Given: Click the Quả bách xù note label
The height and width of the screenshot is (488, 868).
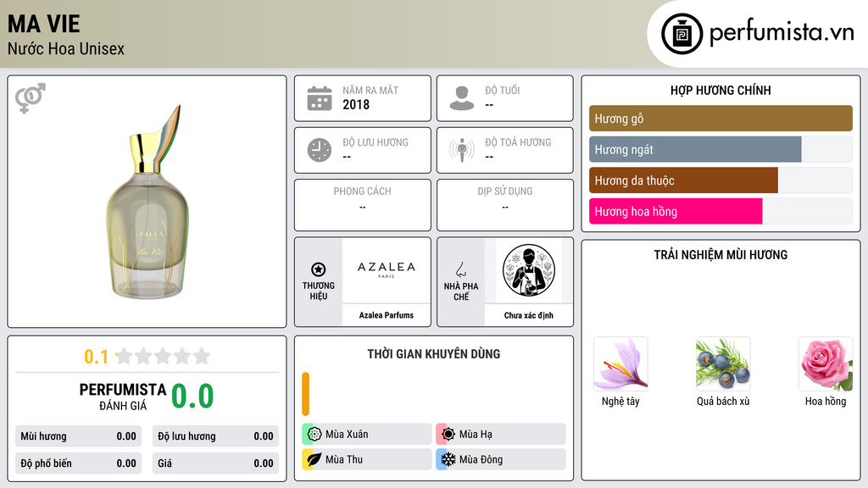Looking at the screenshot, I should point(723,401).
